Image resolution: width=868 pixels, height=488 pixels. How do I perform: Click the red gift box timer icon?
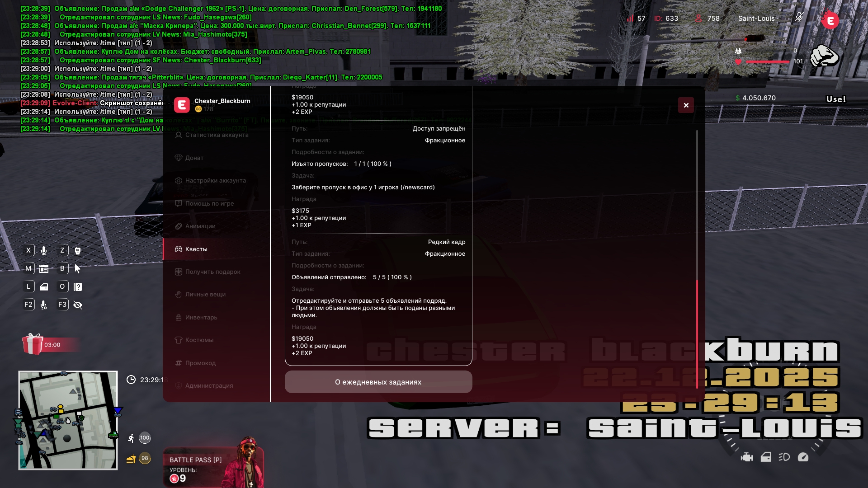[33, 344]
